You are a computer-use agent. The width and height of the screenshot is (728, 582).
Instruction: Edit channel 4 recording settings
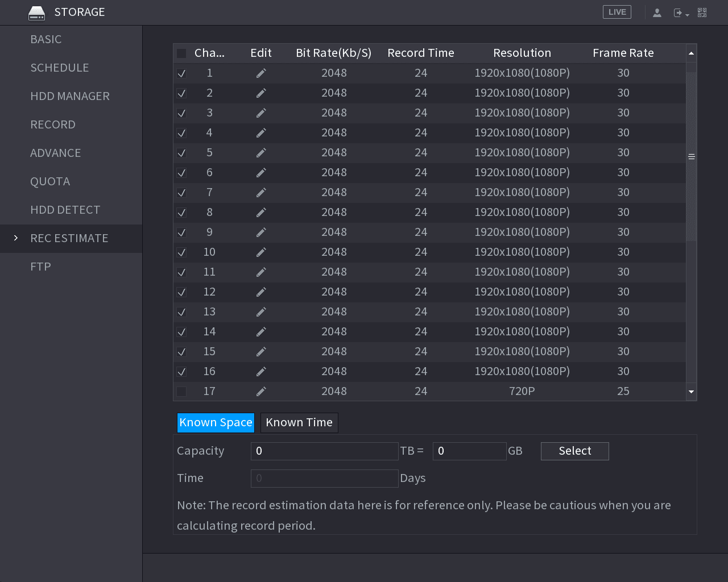pyautogui.click(x=261, y=133)
